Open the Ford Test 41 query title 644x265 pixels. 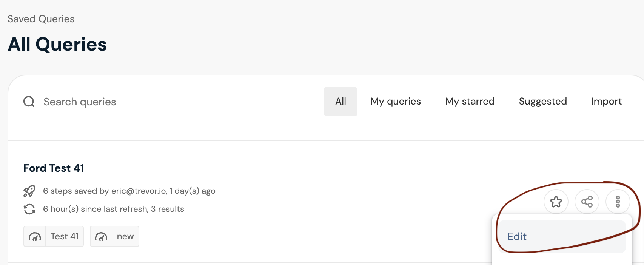tap(54, 168)
